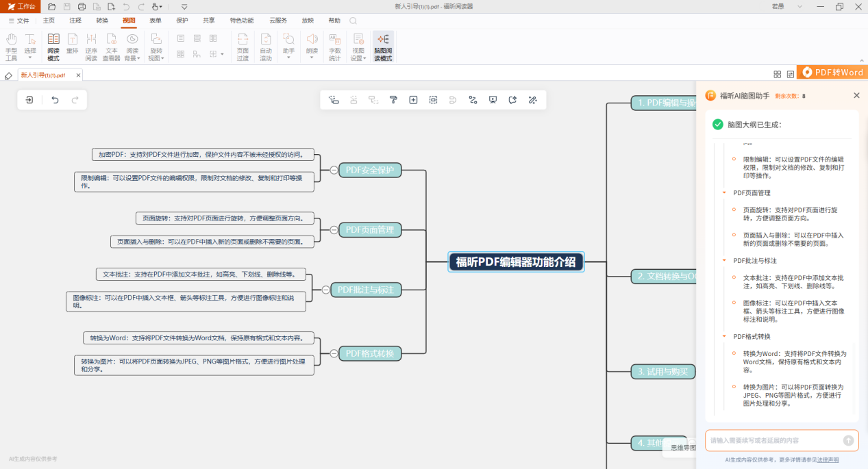Click the AI assistant text input field
868x469 pixels.
(773, 440)
